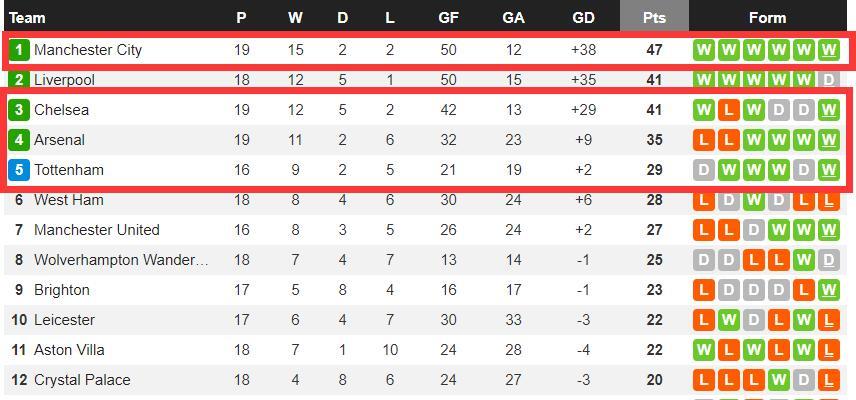Open the Liverpool team link

[x=64, y=80]
